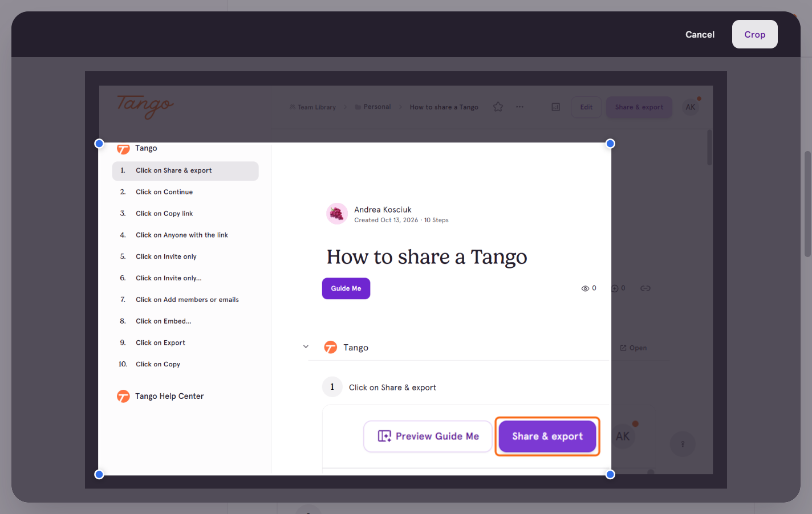Click the Tango icon atop the sidebar list
The width and height of the screenshot is (812, 514).
tap(123, 149)
